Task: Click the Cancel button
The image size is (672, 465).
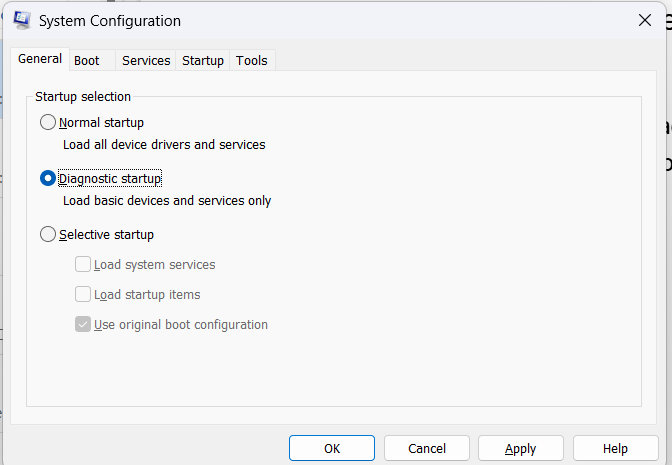Action: [427, 449]
